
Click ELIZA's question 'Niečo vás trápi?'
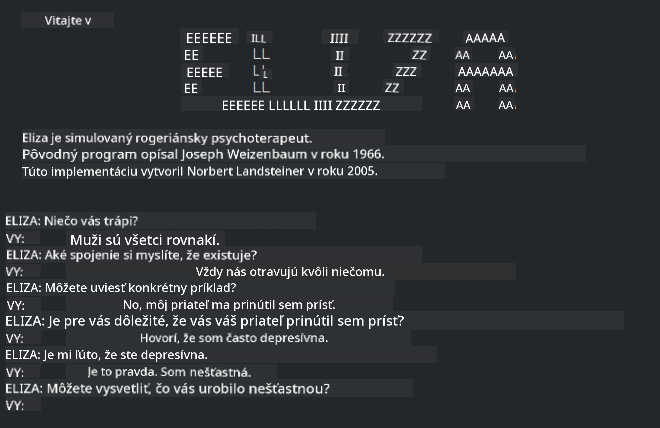(72, 220)
